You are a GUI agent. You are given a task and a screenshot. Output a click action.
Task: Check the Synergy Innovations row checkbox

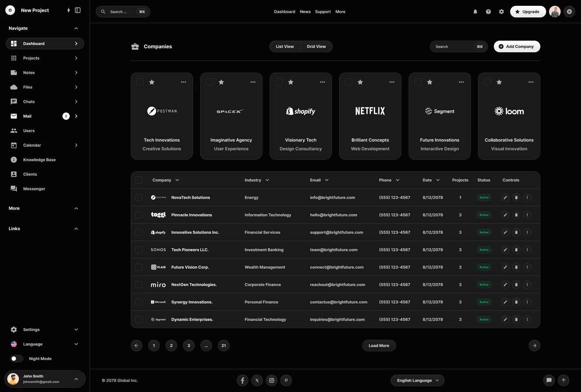[139, 302]
